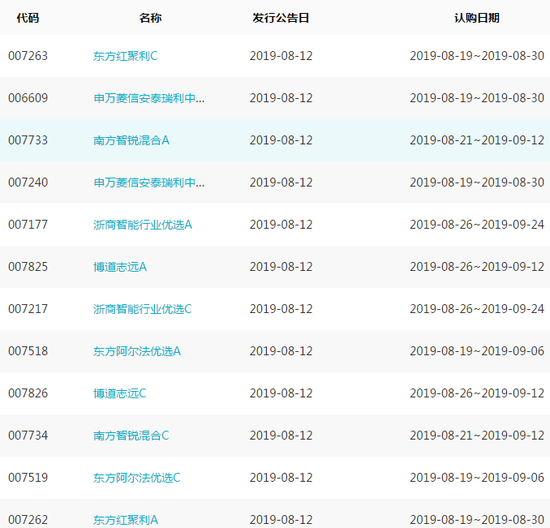This screenshot has height=528, width=550.
Task: Select fund code 006609
Action: [28, 98]
